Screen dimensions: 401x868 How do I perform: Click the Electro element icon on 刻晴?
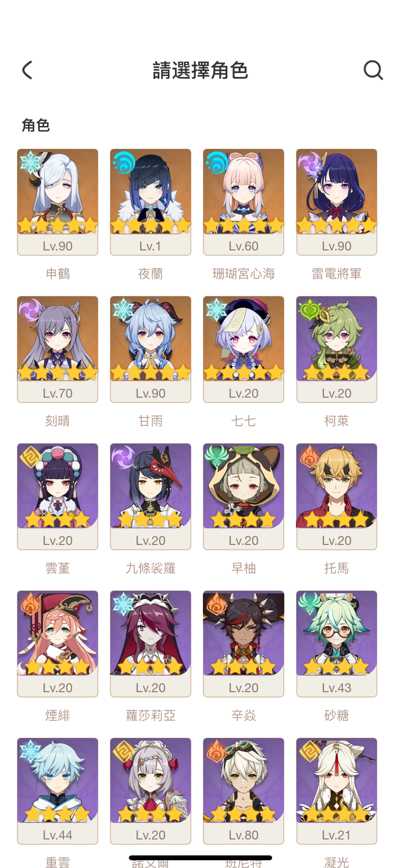30,310
